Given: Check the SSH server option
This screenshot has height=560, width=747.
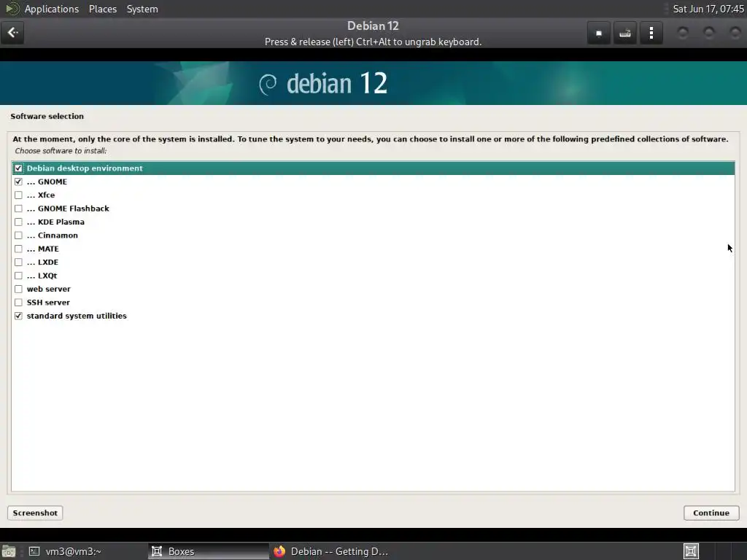Looking at the screenshot, I should (18, 303).
